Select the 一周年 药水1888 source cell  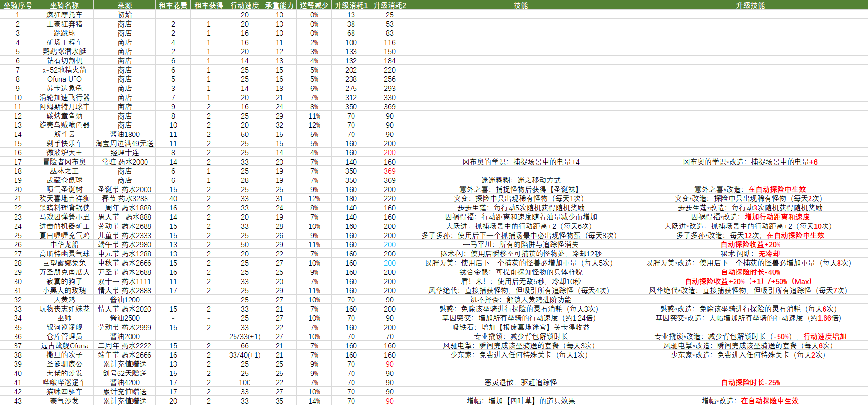pyautogui.click(x=125, y=208)
